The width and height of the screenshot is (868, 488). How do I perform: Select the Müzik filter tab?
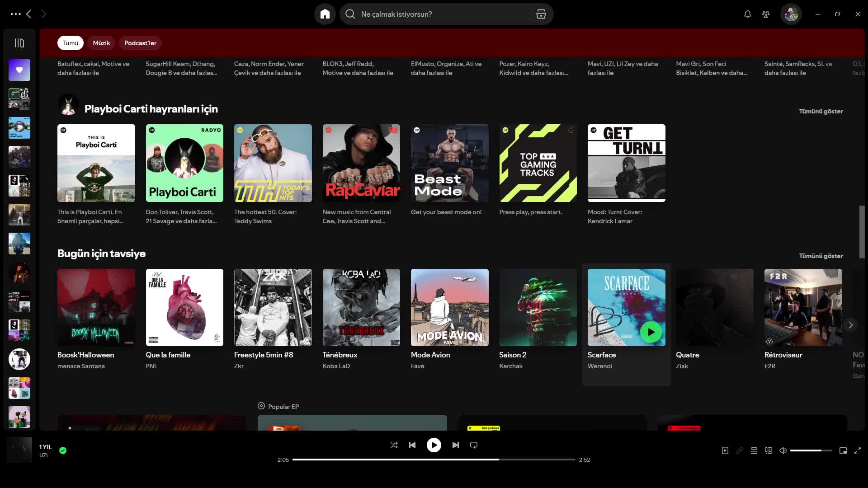[101, 43]
